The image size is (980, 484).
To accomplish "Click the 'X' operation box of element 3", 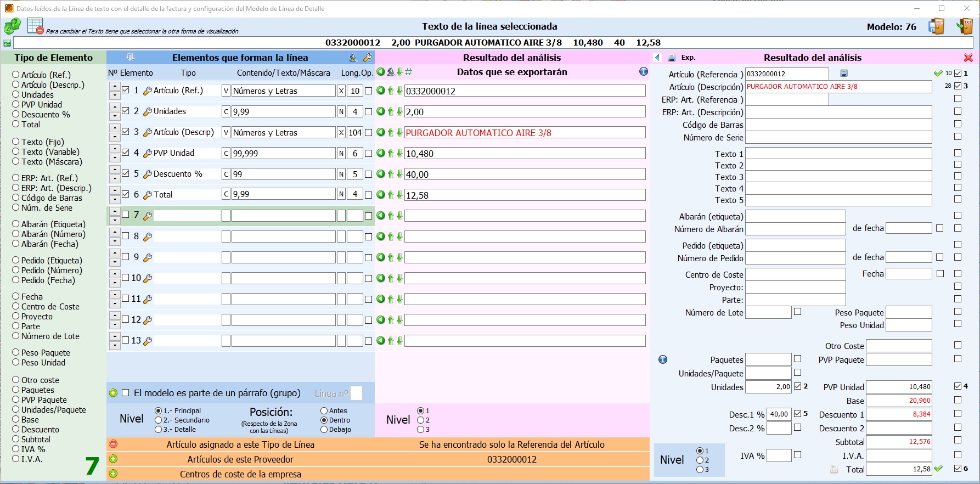I will click(341, 133).
